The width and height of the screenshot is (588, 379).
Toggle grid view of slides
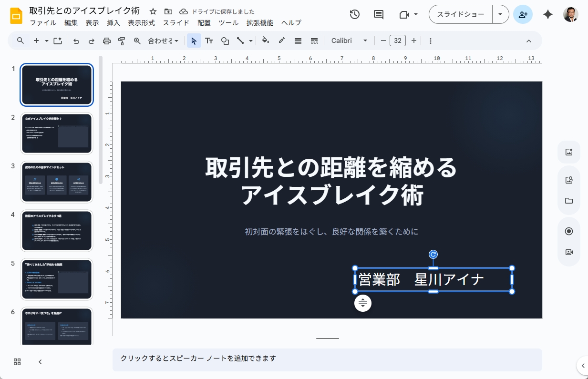[x=17, y=362]
